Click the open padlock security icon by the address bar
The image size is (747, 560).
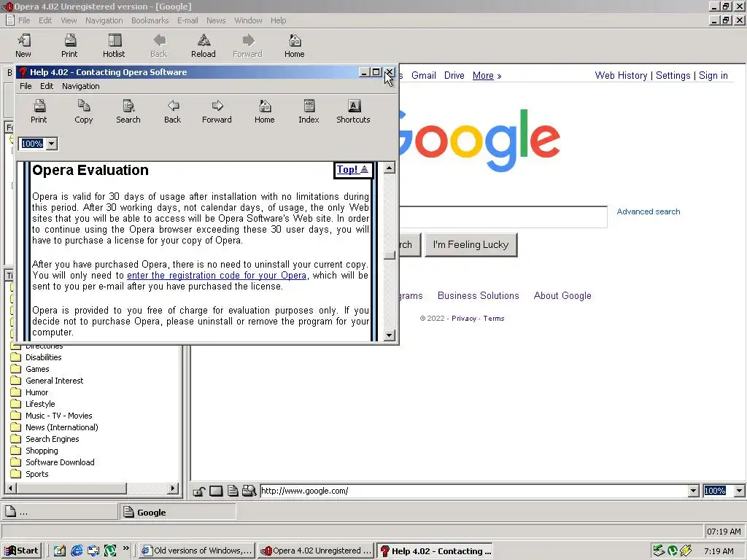point(200,491)
